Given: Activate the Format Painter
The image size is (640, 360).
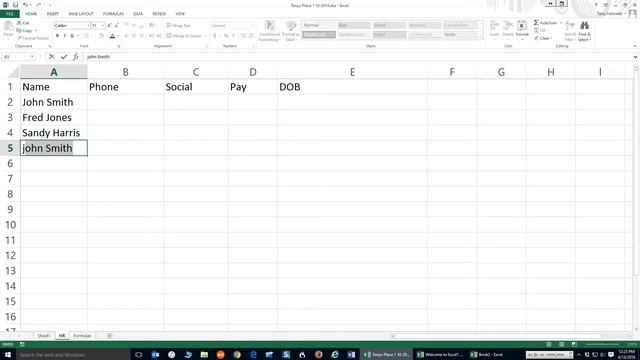Looking at the screenshot, I should 33,38.
